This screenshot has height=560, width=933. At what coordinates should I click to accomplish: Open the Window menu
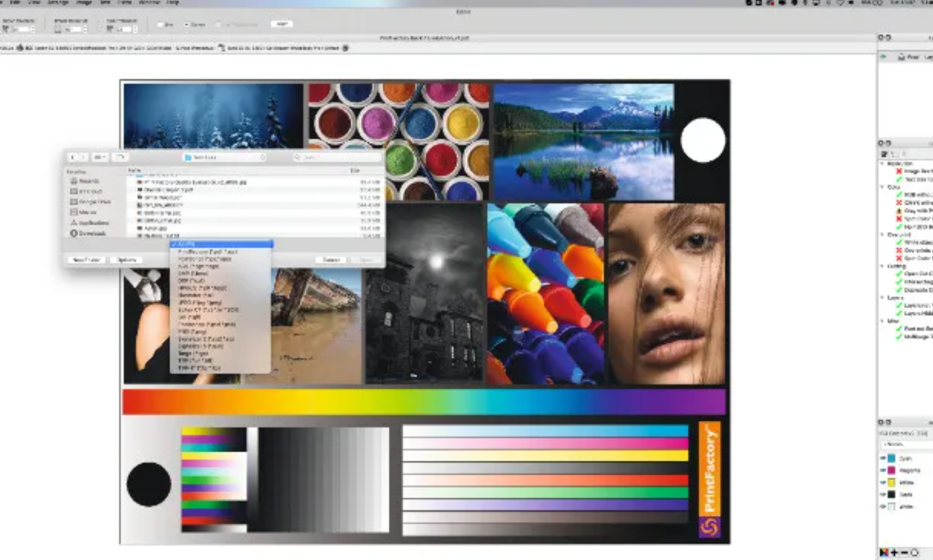[x=149, y=3]
